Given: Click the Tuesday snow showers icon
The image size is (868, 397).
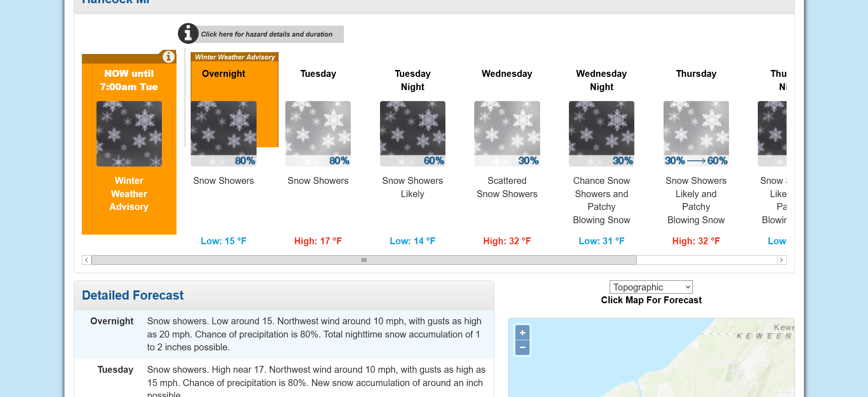Looking at the screenshot, I should tap(318, 133).
